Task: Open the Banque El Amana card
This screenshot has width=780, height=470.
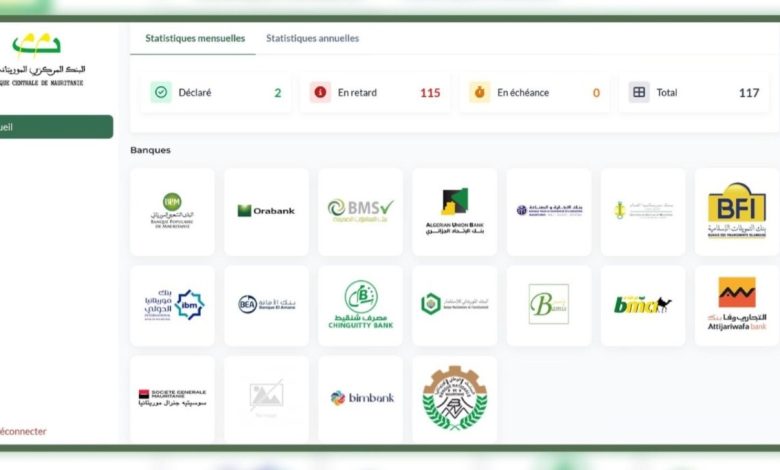Action: click(x=266, y=305)
